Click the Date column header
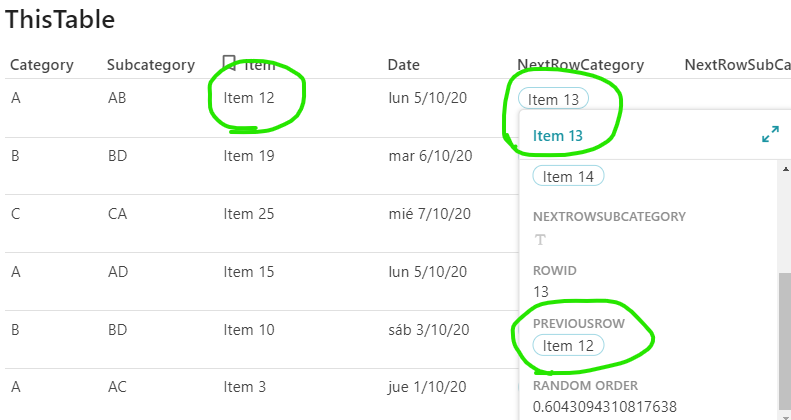The image size is (791, 420). click(x=404, y=65)
